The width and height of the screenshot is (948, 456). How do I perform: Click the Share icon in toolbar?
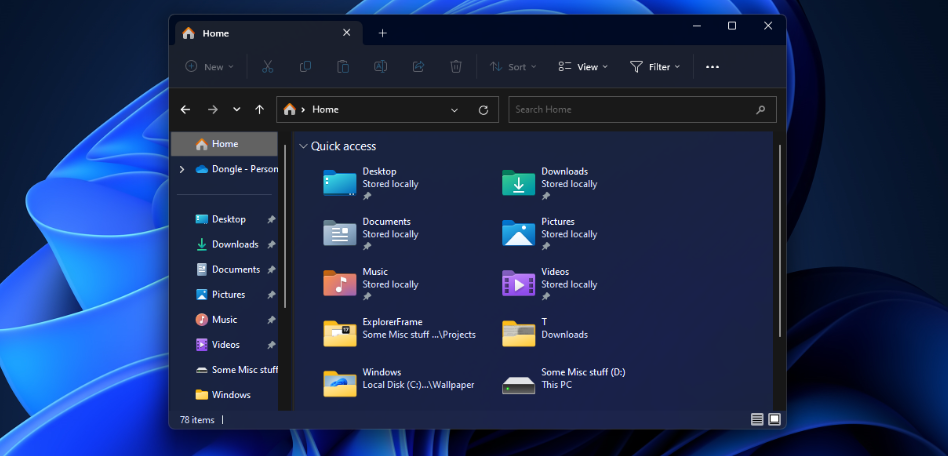(418, 67)
